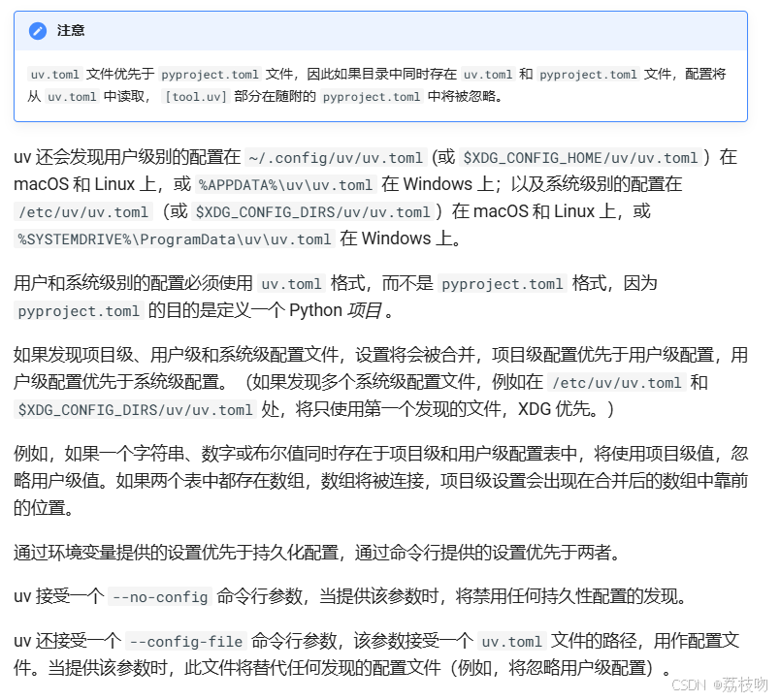Click $XDG_CONFIG_DIRS/uv/uv.toml before 处，将只使用
This screenshot has width=780, height=700.
[x=135, y=410]
